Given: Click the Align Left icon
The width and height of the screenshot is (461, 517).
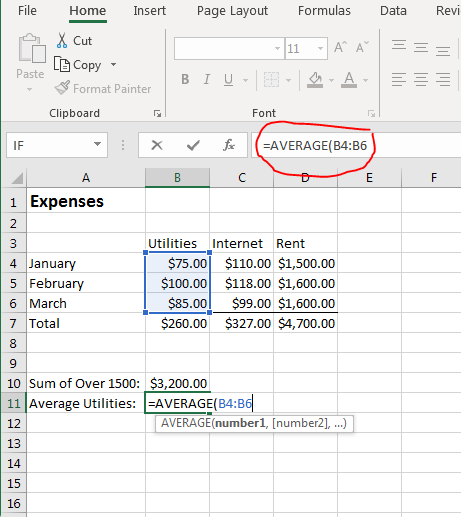Looking at the screenshot, I should [399, 79].
